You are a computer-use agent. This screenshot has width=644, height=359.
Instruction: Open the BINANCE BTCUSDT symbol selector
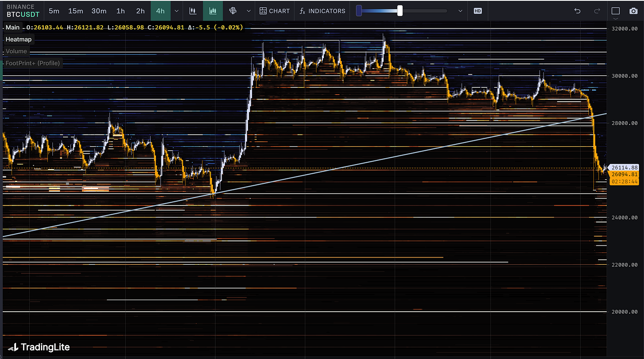(x=23, y=11)
